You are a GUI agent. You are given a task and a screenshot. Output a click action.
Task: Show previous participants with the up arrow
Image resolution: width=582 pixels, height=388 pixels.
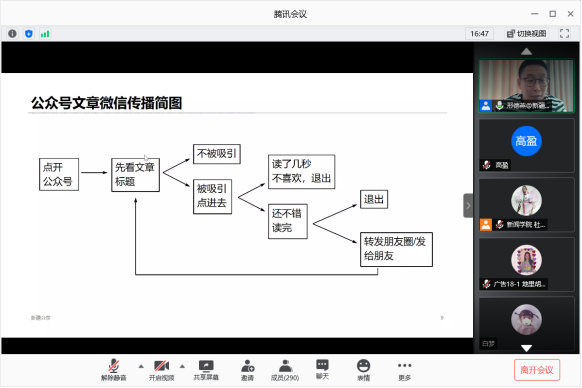526,52
